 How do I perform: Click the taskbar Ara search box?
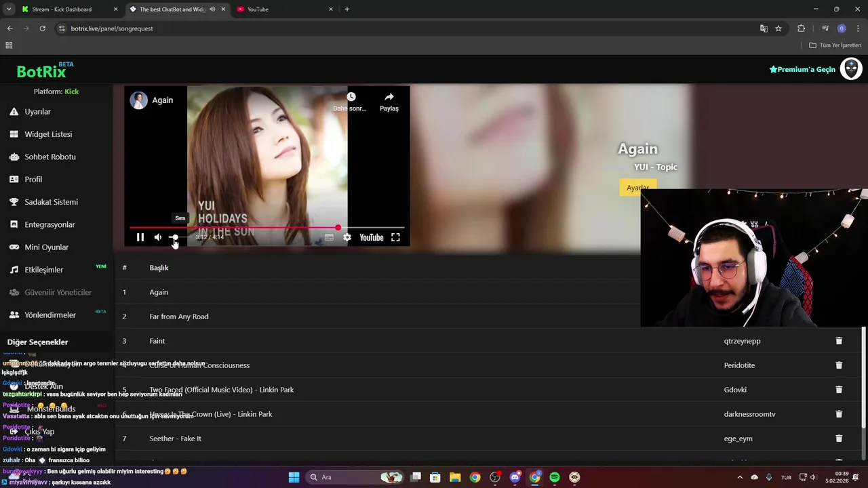356,477
